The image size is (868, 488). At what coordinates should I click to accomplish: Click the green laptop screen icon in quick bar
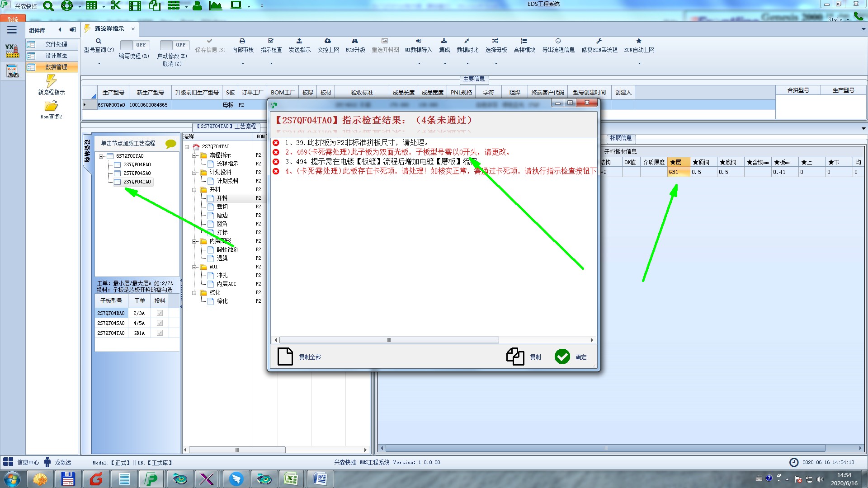236,6
